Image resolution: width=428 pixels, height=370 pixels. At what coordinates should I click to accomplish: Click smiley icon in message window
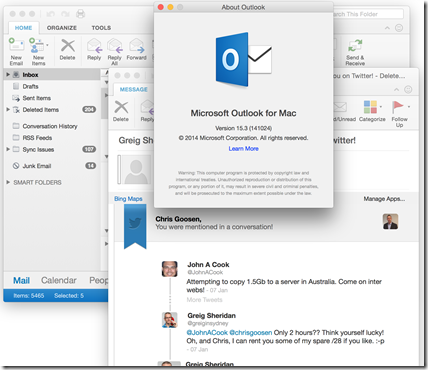click(x=408, y=89)
